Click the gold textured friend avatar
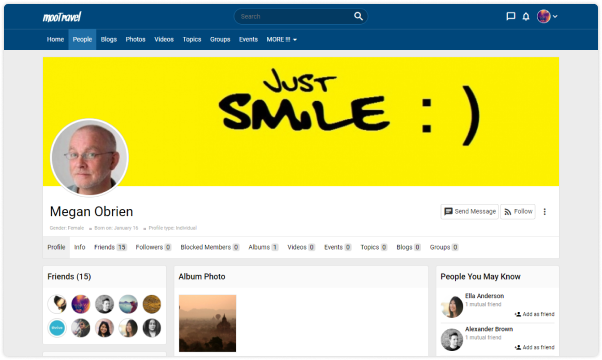The image size is (602, 360). pos(152,304)
